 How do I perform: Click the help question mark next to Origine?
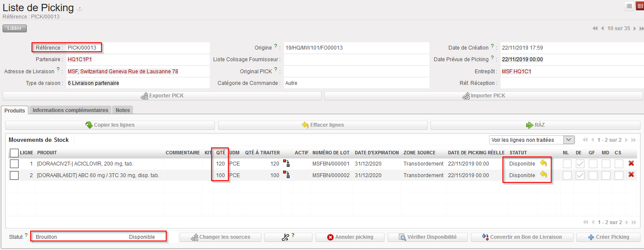pos(275,46)
